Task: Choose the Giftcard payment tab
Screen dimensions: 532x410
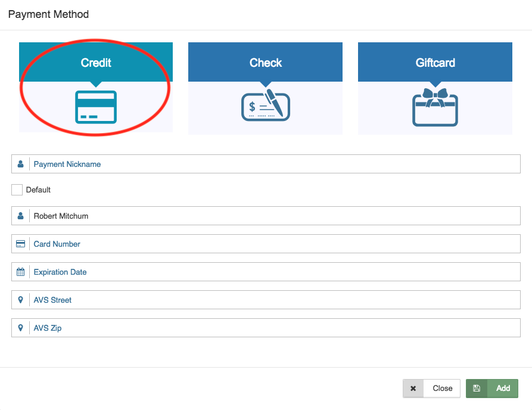Action: point(435,63)
